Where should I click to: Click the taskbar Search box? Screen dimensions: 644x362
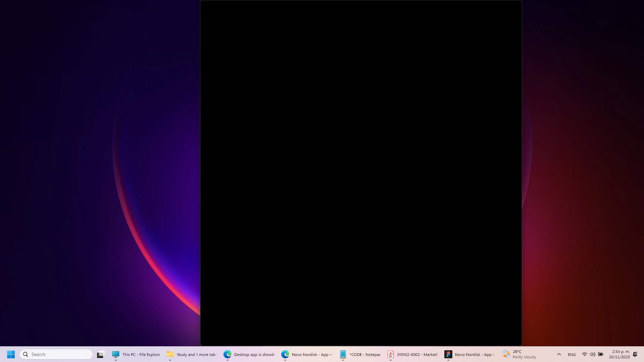pyautogui.click(x=56, y=354)
